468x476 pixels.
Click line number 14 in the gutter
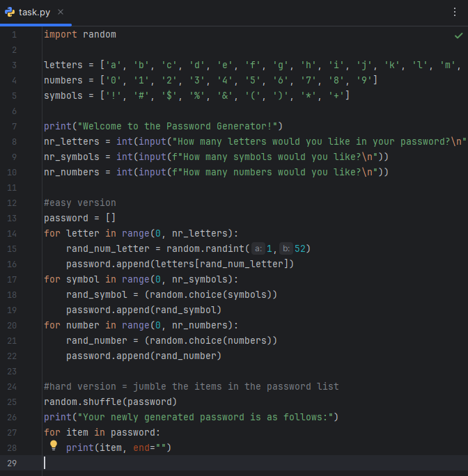point(12,233)
